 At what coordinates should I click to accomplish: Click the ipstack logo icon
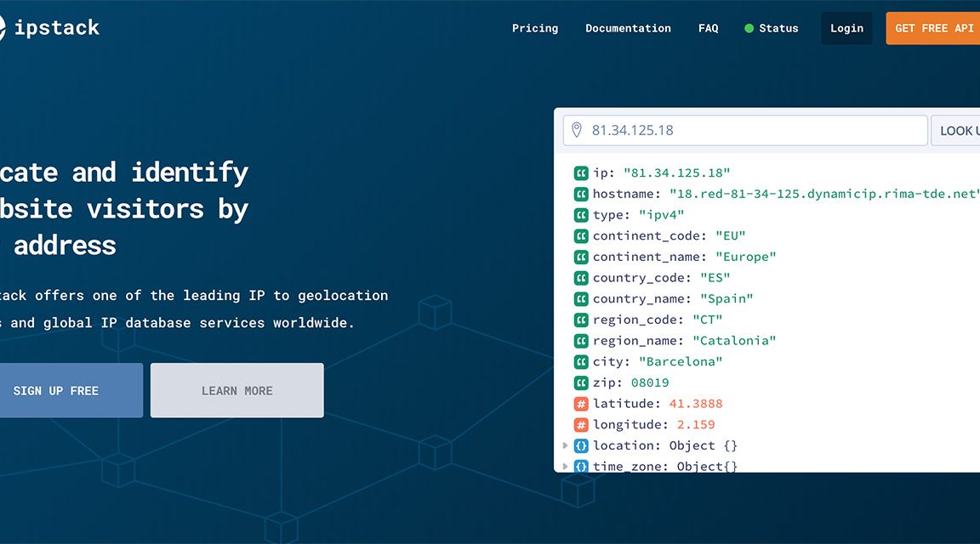[x=3, y=28]
